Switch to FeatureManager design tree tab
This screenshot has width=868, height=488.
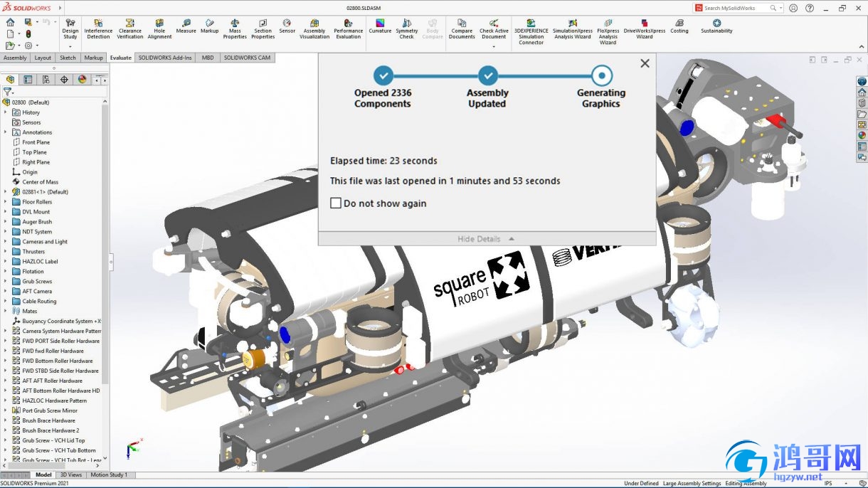[x=10, y=80]
